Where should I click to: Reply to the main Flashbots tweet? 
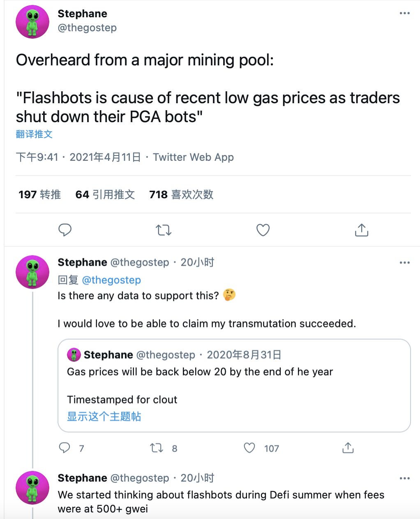click(x=65, y=230)
